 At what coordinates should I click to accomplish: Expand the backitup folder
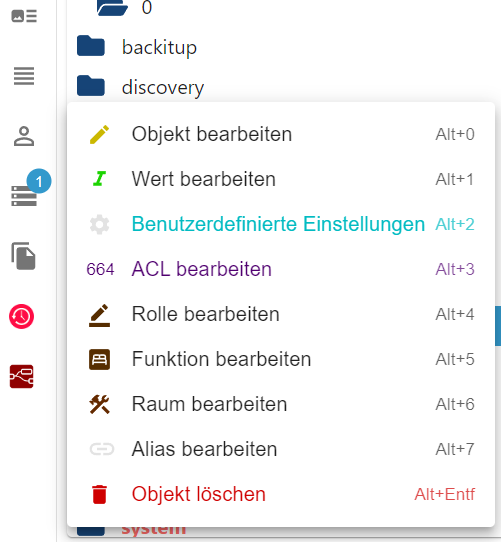91,46
